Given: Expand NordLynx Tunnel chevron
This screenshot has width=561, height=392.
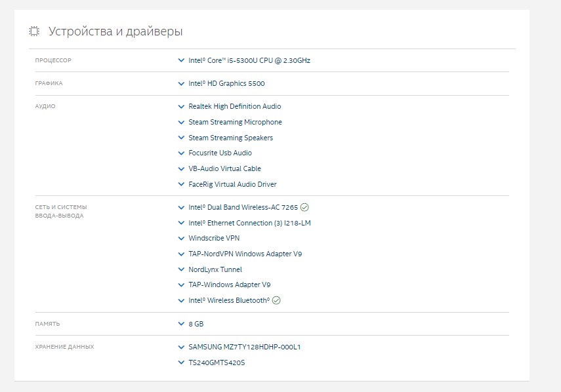Looking at the screenshot, I should point(181,269).
